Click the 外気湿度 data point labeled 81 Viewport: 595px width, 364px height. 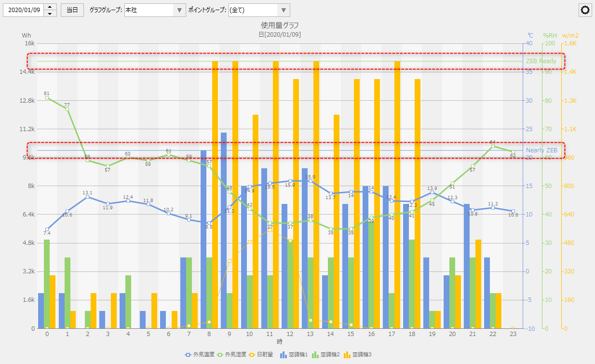(x=47, y=98)
